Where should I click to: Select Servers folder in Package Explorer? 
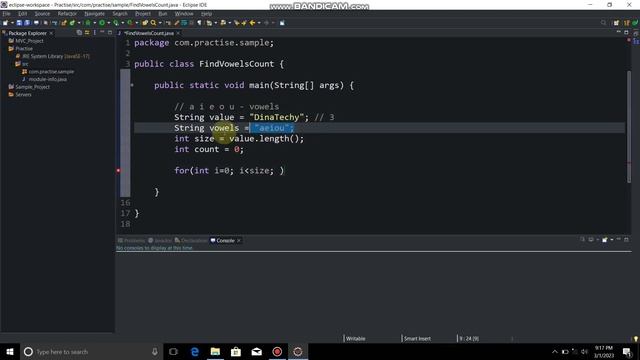point(23,95)
